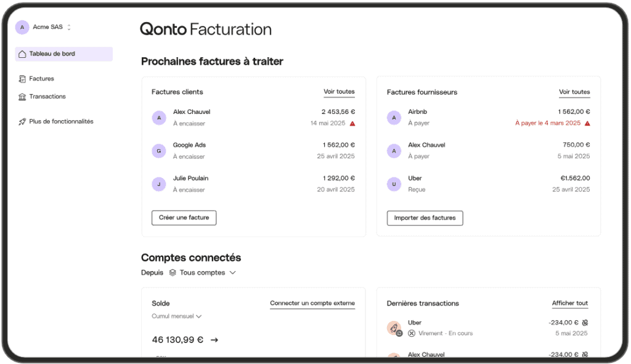Open the Tous comptes account filter dropdown
This screenshot has height=364, width=631.
coord(203,272)
